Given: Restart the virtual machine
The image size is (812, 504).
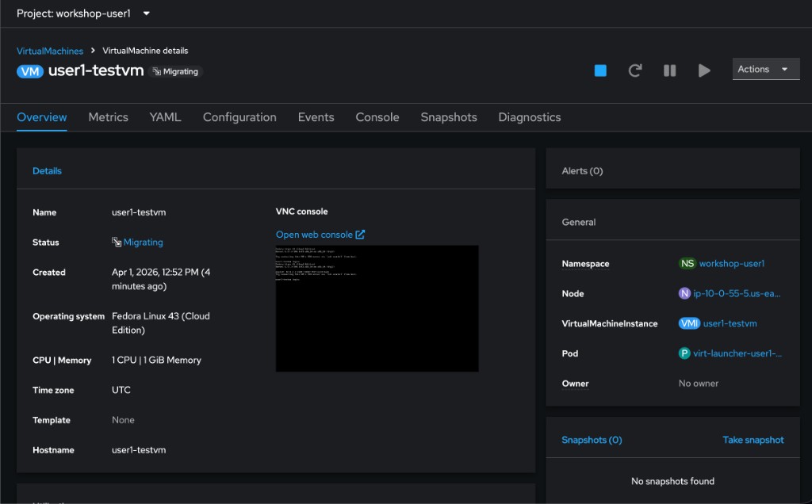Looking at the screenshot, I should point(635,70).
